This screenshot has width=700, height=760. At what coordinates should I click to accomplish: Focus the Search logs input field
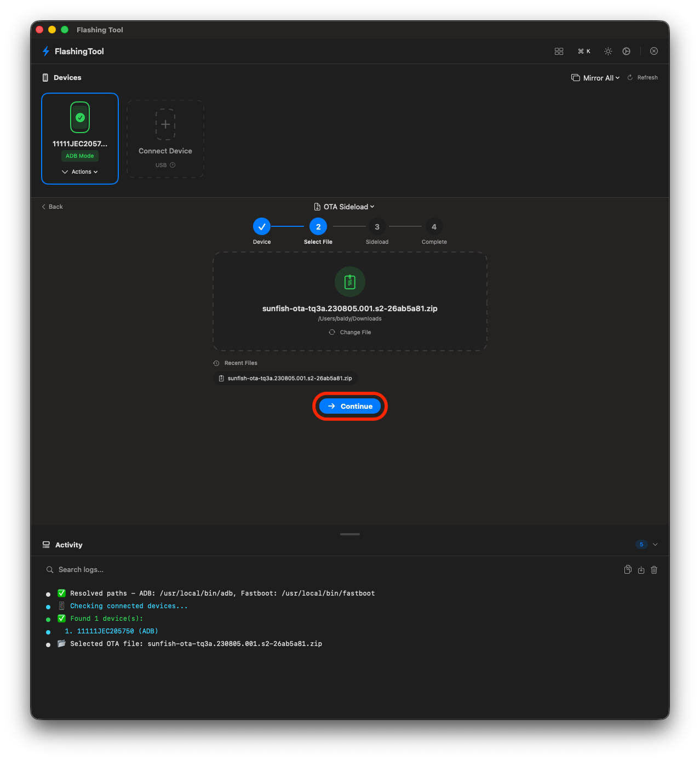[x=329, y=570]
